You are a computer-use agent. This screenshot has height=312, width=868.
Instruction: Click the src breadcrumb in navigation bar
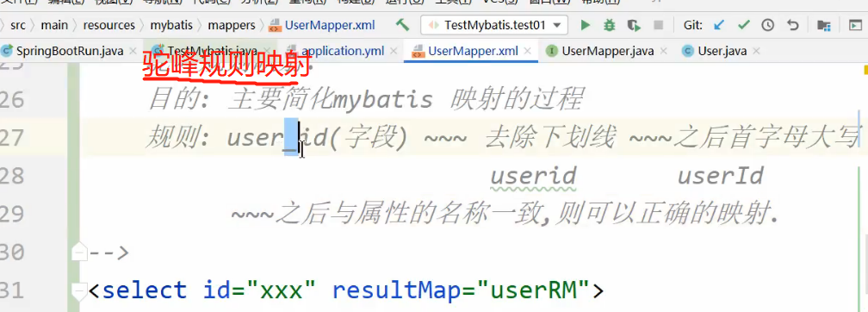coord(19,26)
